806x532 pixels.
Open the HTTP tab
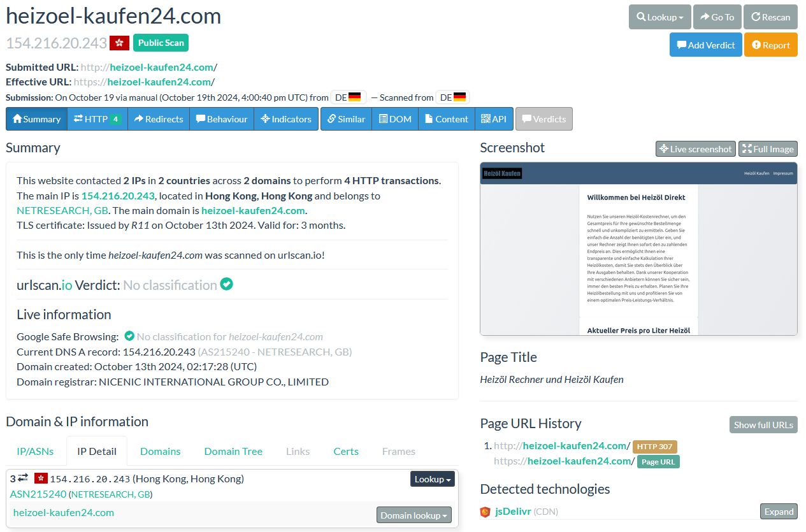pyautogui.click(x=97, y=119)
